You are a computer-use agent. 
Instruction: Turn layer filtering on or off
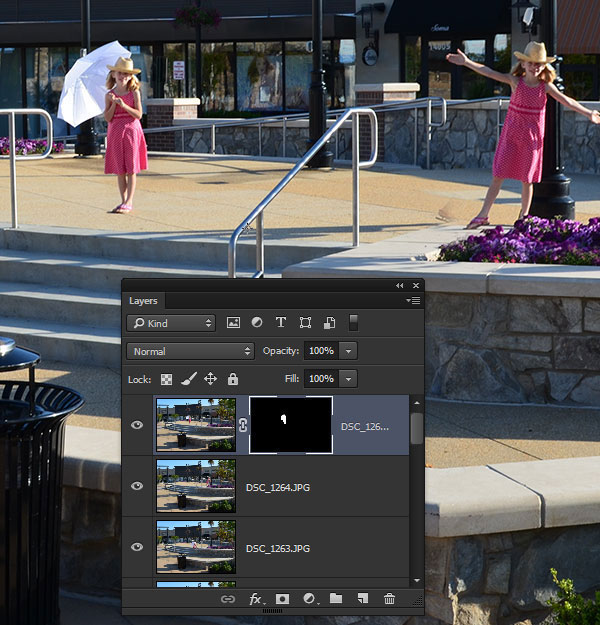(x=353, y=322)
